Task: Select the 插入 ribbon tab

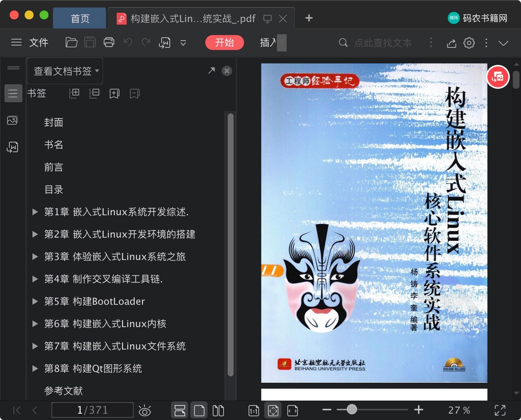Action: [268, 43]
